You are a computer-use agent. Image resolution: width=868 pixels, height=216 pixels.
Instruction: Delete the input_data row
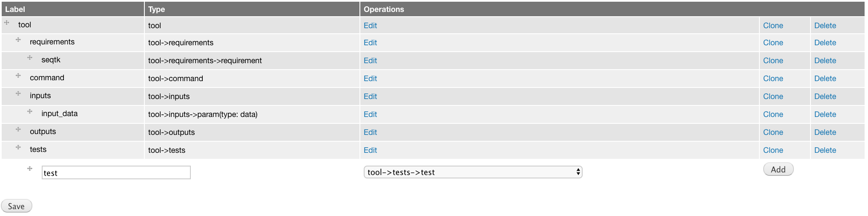pyautogui.click(x=825, y=114)
